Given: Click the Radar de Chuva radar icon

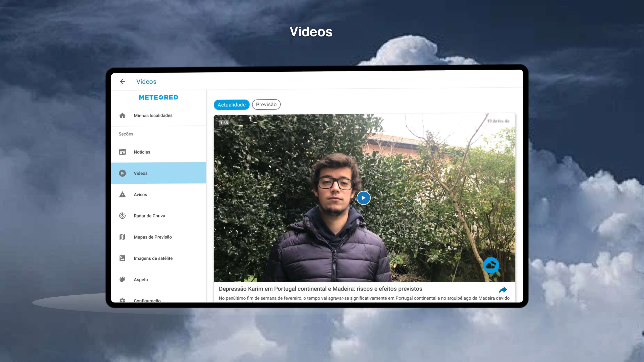Looking at the screenshot, I should click(x=122, y=216).
